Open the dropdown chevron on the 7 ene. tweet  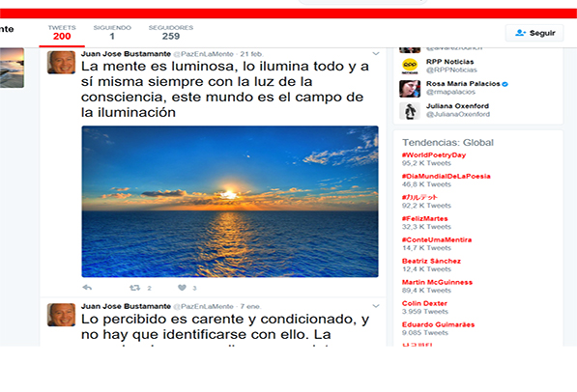tap(376, 306)
